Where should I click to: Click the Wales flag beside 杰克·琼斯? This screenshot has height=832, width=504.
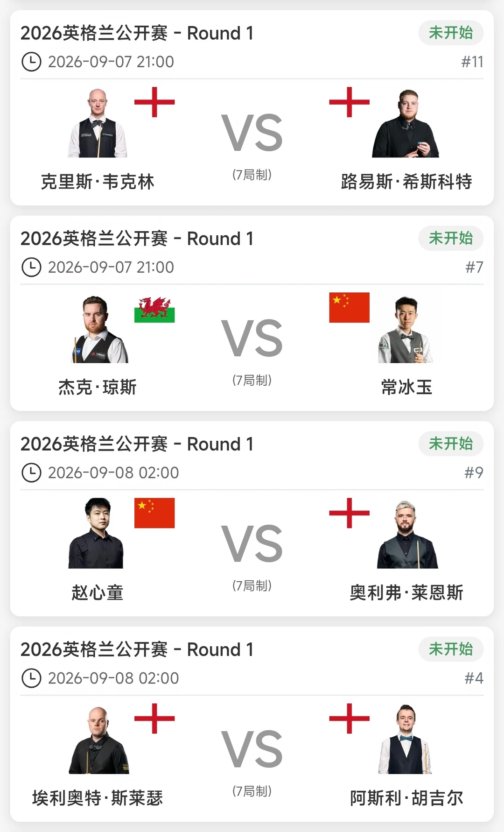coord(154,308)
